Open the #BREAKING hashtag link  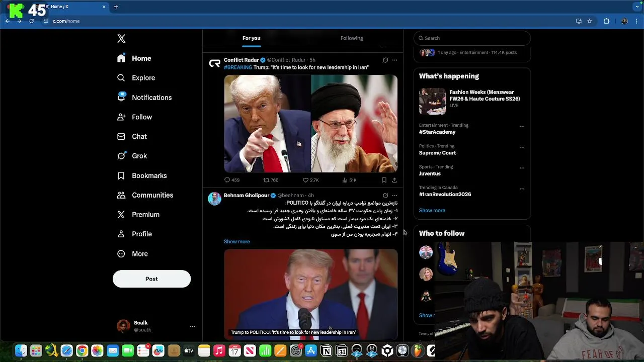238,67
